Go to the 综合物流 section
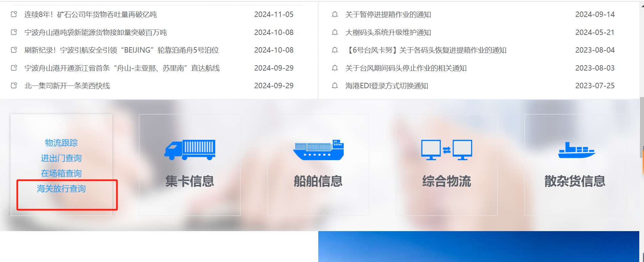The width and height of the screenshot is (644, 262). (x=446, y=181)
